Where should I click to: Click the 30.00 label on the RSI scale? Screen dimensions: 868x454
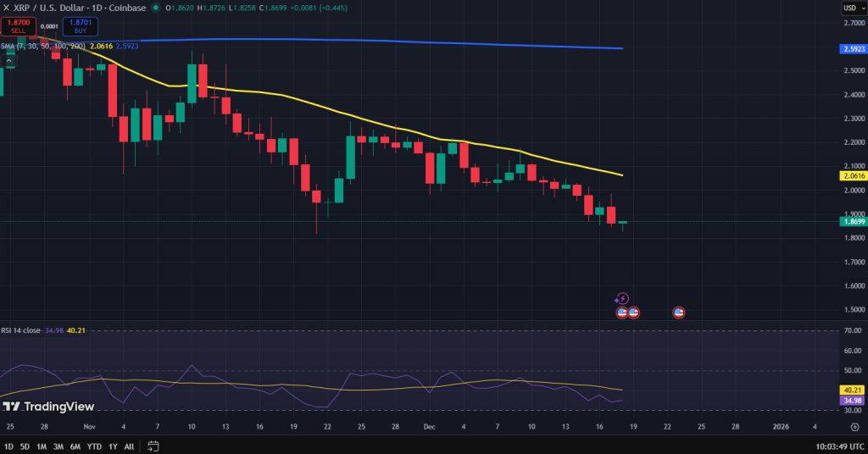coord(853,410)
